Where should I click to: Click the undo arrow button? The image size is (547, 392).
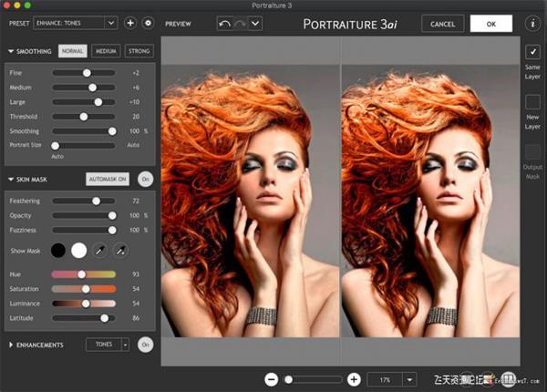click(225, 23)
